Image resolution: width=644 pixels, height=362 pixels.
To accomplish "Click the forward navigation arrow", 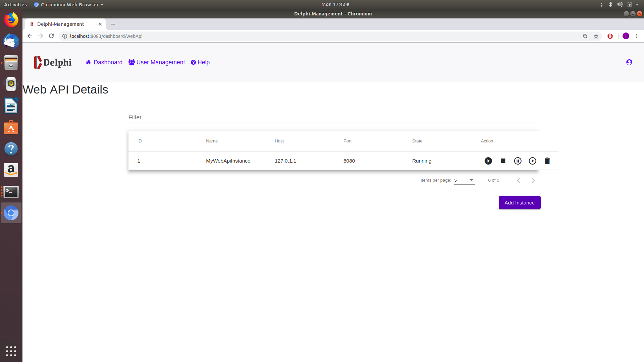I will 41,36.
